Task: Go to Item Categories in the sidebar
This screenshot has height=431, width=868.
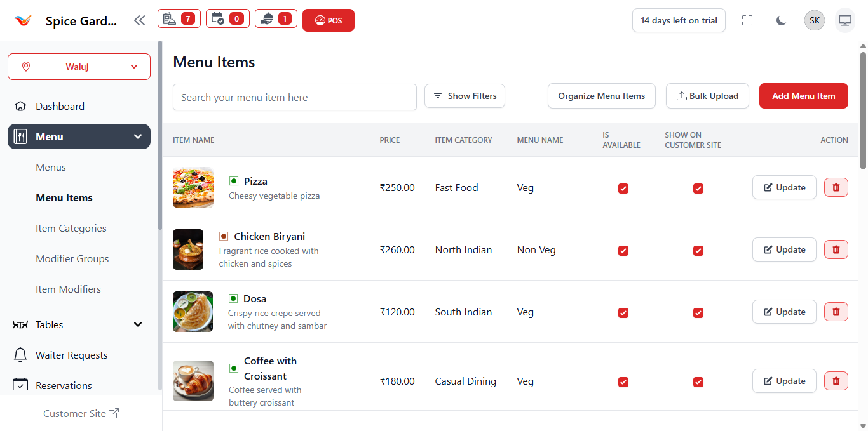Action: point(71,228)
